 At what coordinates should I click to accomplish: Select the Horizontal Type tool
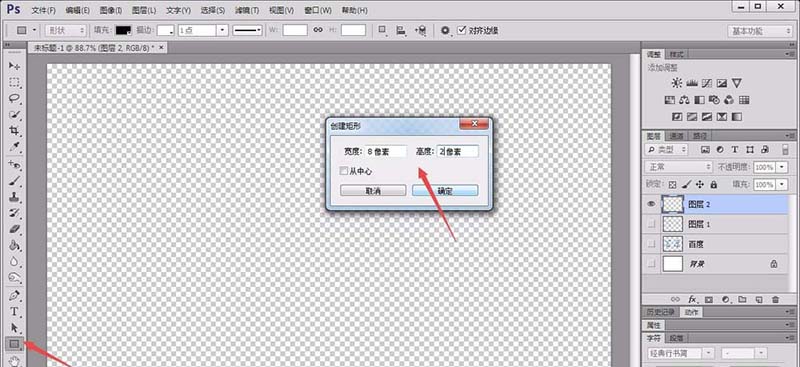15,311
